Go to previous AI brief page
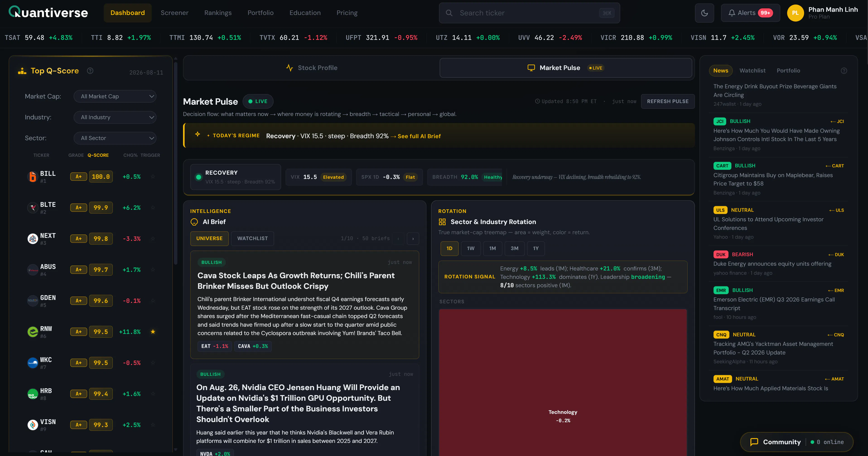 tap(398, 239)
